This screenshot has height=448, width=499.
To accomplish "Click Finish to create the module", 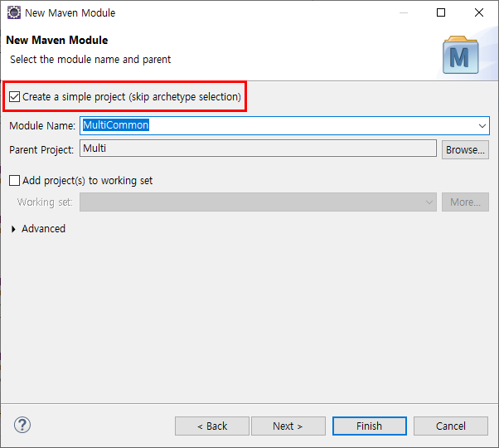I will tap(370, 426).
